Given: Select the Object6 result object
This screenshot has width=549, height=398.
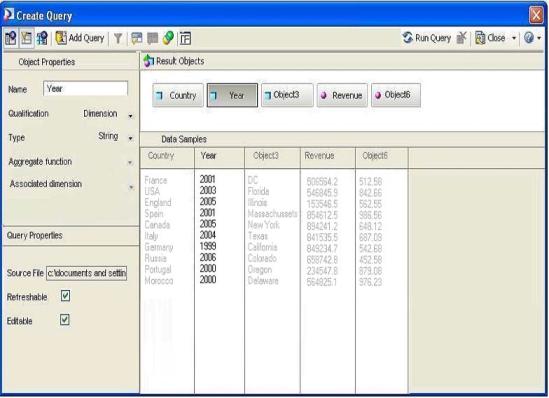Looking at the screenshot, I should pyautogui.click(x=396, y=95).
